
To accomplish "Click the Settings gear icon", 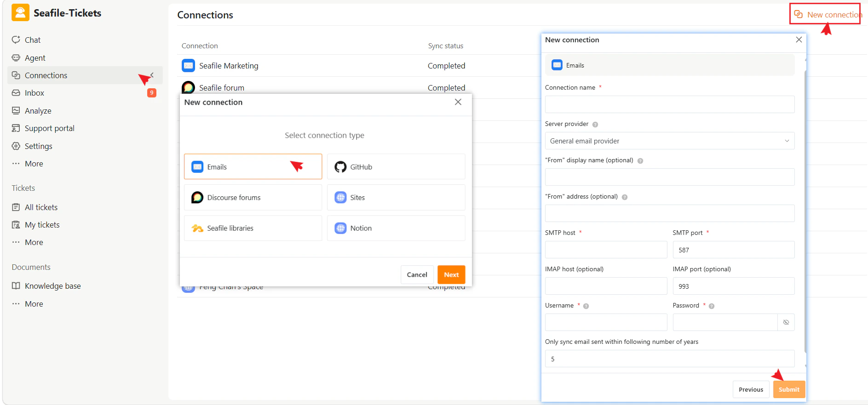I will 16,146.
